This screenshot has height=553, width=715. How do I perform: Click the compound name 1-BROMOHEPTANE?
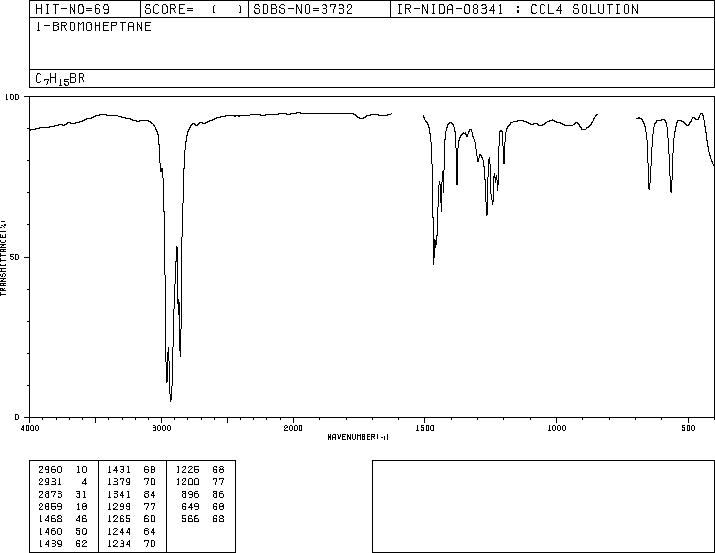[x=93, y=27]
